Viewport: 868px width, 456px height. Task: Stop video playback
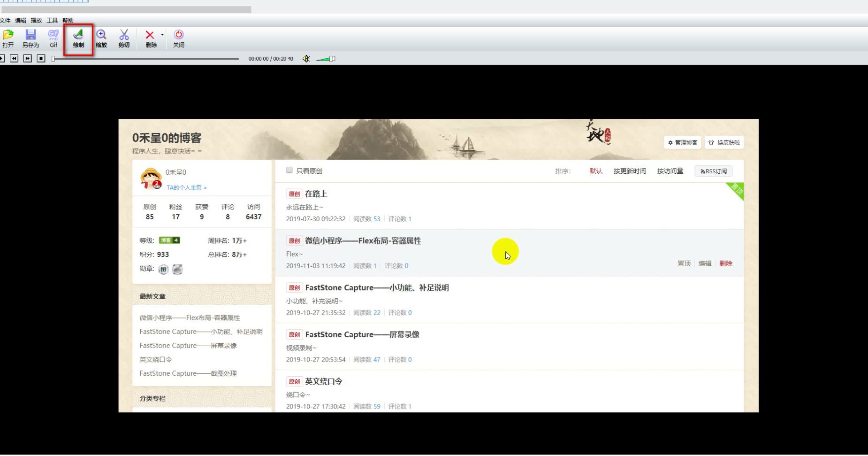(41, 58)
